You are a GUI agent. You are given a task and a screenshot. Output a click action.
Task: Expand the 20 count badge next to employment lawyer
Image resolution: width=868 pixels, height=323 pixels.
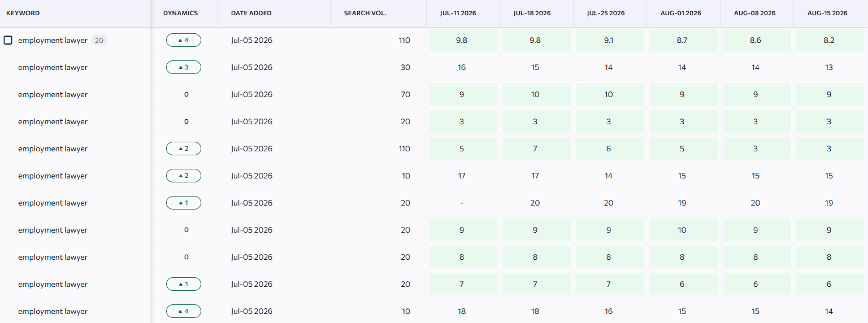click(99, 41)
